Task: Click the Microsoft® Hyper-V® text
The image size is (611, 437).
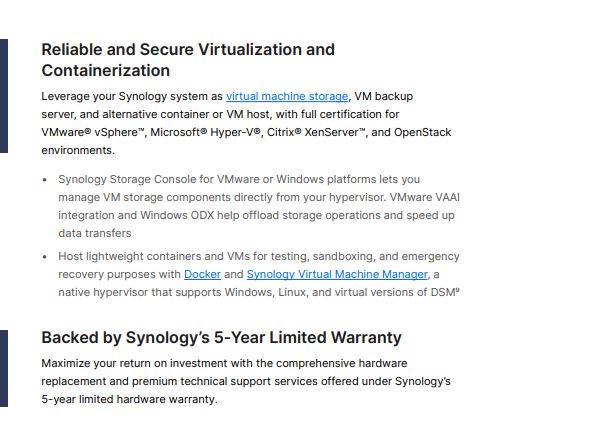Action: pos(205,133)
